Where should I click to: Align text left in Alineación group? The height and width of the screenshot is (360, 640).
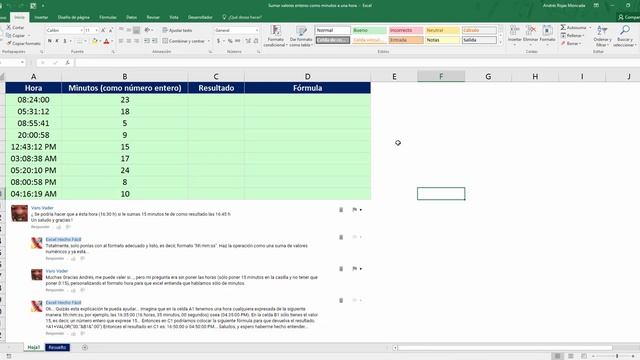(121, 41)
